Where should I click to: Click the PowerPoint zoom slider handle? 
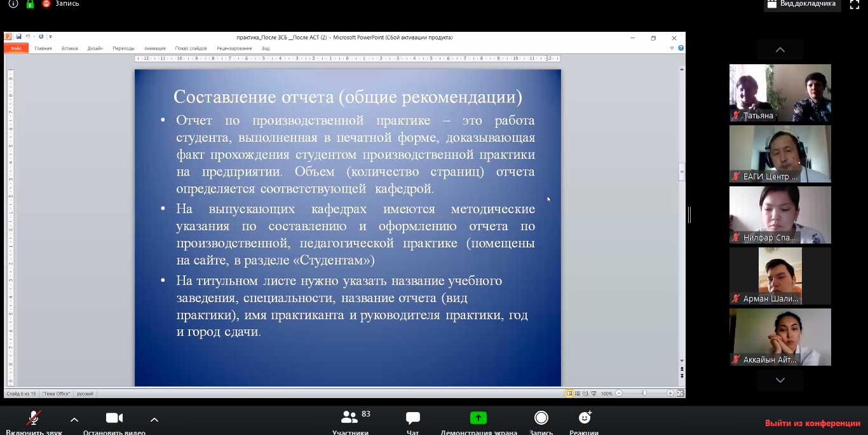point(644,394)
